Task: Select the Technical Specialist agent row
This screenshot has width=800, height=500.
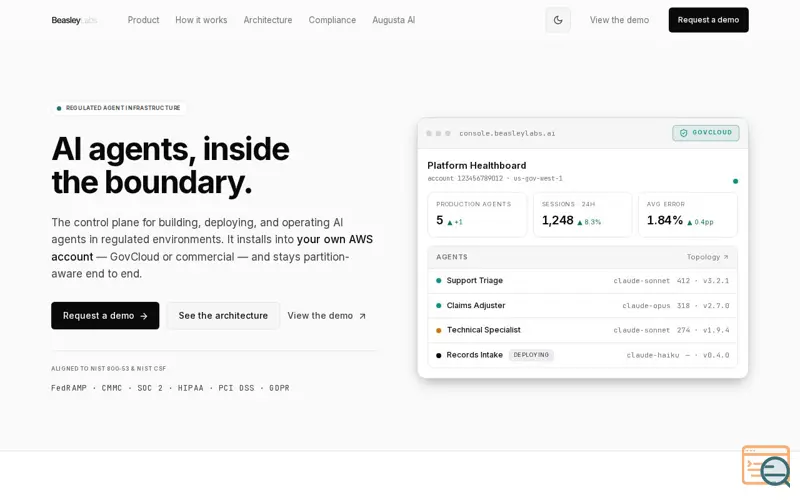Action: [583, 330]
